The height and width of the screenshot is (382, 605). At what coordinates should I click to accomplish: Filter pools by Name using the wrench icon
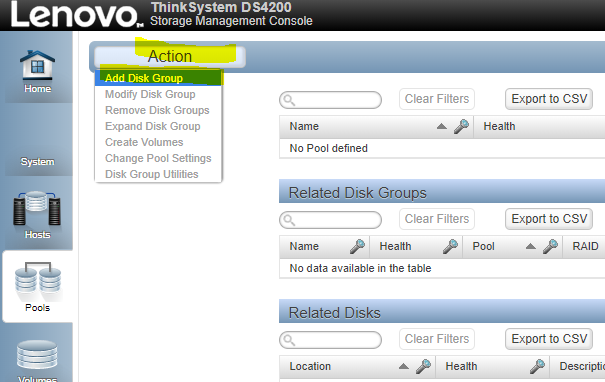[461, 126]
